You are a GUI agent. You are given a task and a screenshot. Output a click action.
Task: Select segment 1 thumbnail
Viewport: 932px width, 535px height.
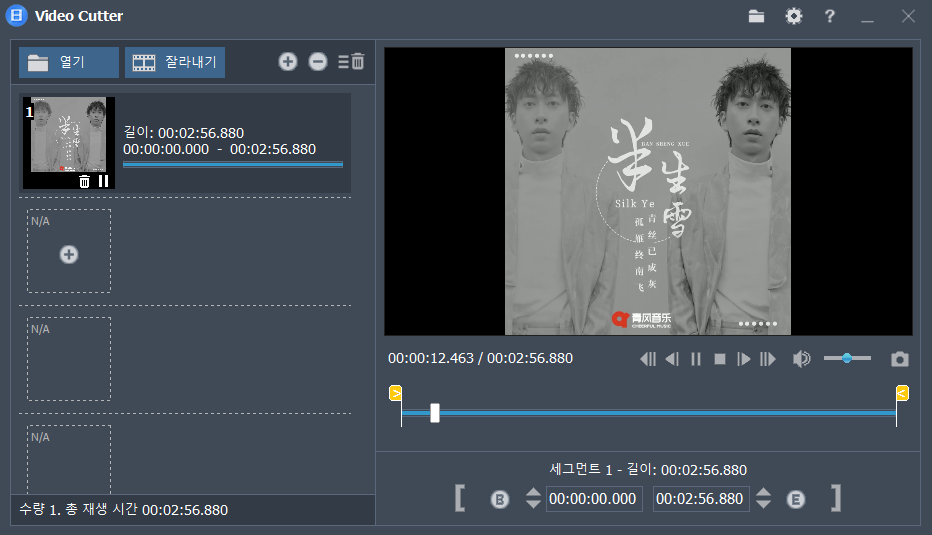tap(68, 141)
